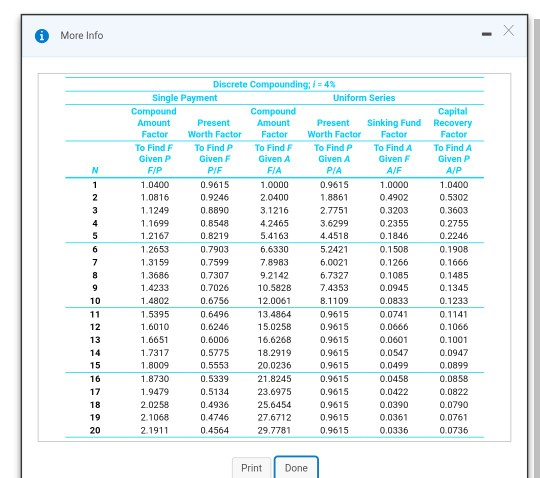Click the Sinking Fund Factor column header
540x478 pixels.
point(394,128)
